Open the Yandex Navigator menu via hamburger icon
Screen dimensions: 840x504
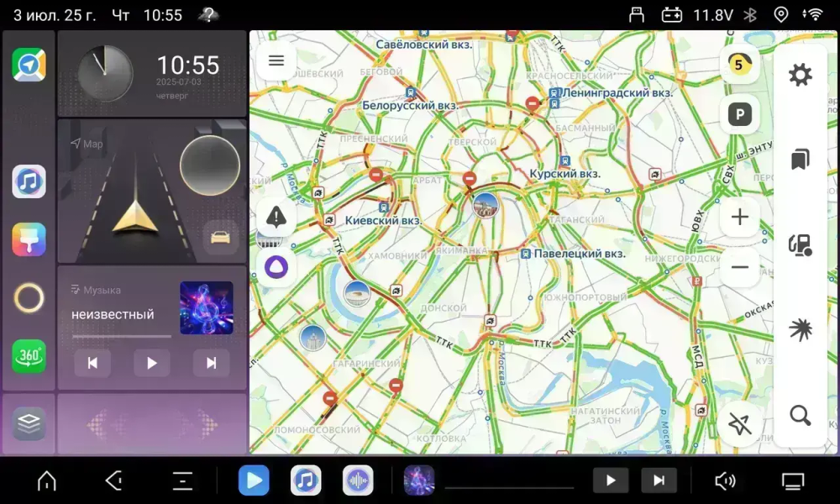[276, 60]
